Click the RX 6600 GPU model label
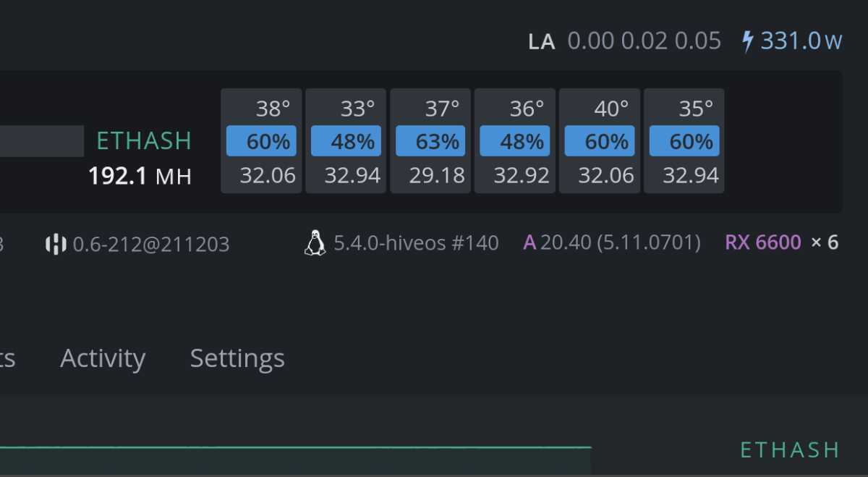 pos(763,242)
